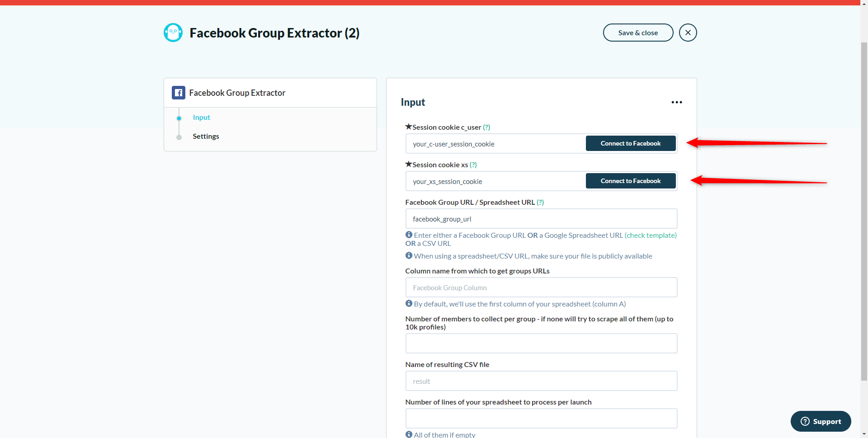868x438 pixels.
Task: Click Connect to Facebook for c_user cookie
Action: [x=631, y=143]
